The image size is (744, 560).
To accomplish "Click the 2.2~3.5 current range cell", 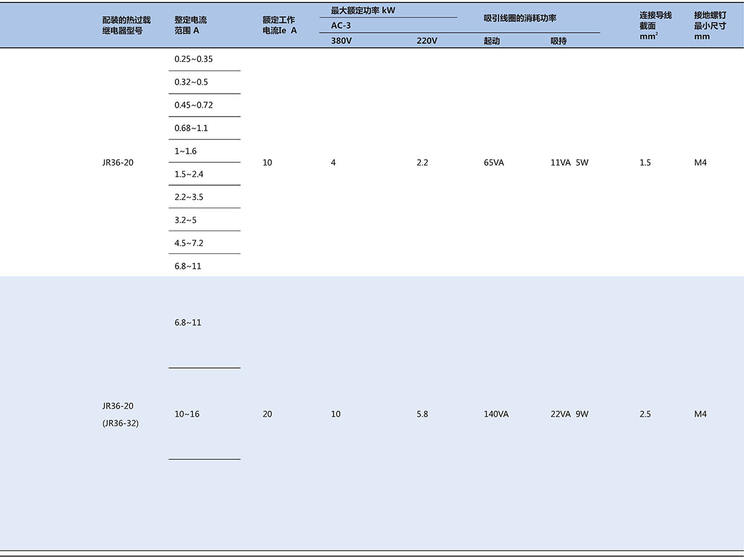I will click(189, 197).
